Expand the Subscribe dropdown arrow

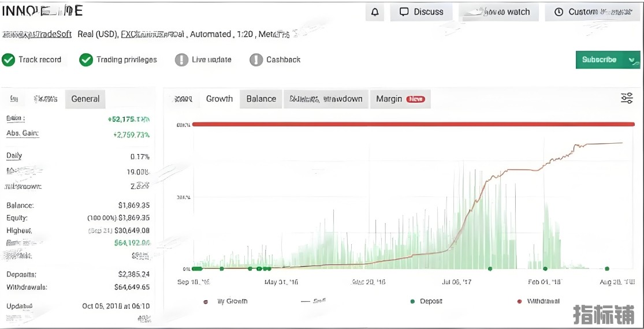point(632,60)
